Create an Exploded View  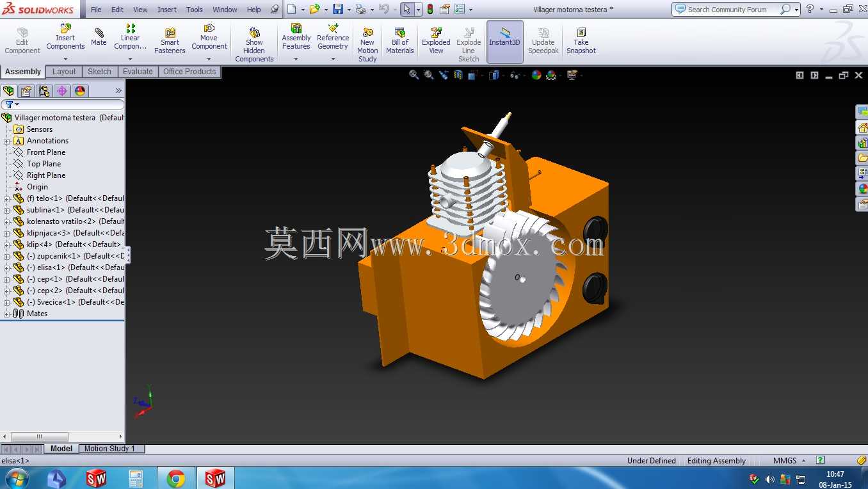[x=436, y=41]
